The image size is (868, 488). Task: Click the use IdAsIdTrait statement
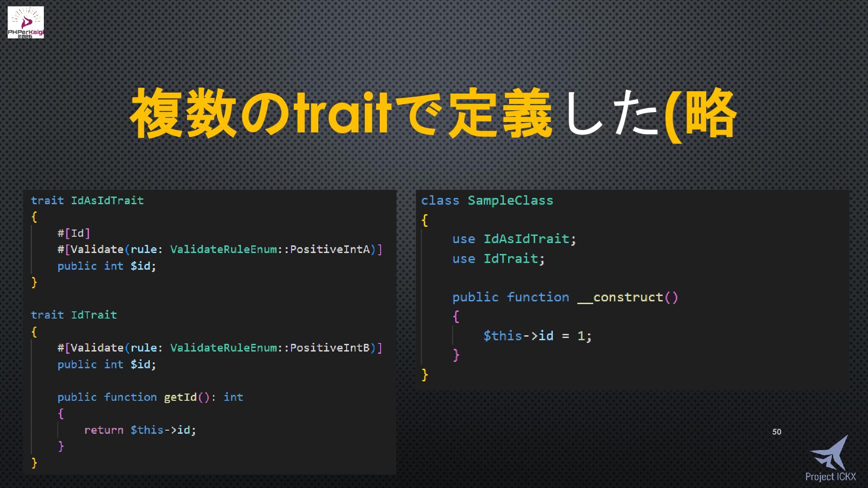tap(514, 239)
